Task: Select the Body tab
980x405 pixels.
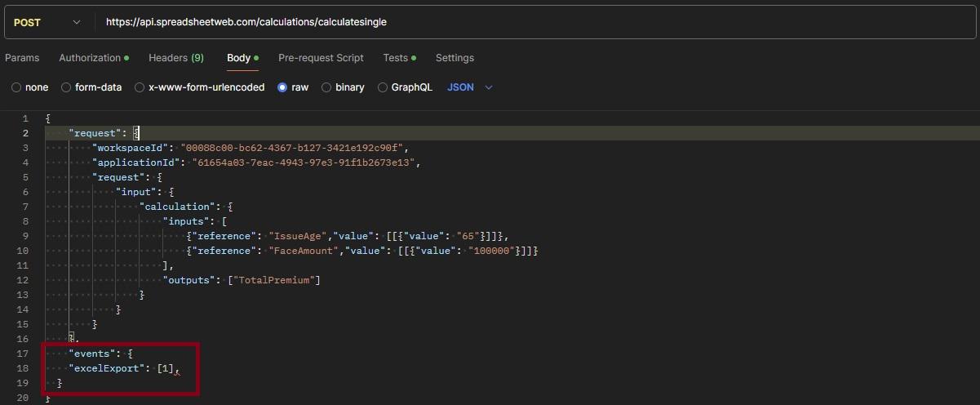Action: click(x=242, y=58)
